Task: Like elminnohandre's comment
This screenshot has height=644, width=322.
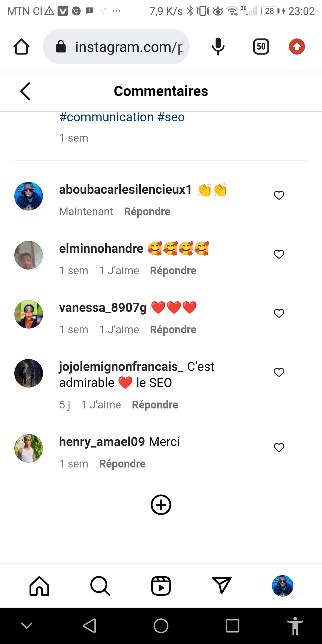Action: point(279,254)
